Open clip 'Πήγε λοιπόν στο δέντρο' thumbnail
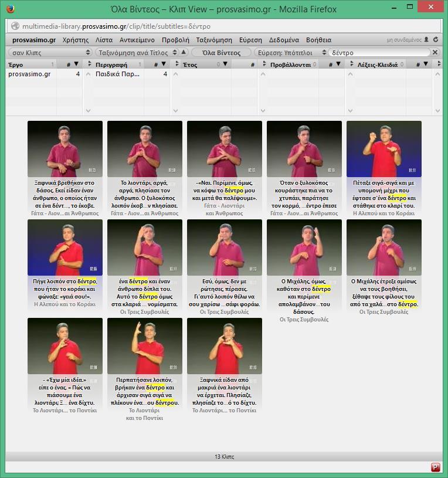 (65, 248)
